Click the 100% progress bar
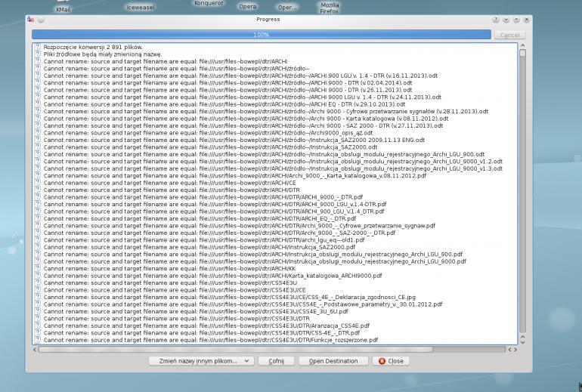Viewport: 582px width, 392px height. (x=261, y=35)
